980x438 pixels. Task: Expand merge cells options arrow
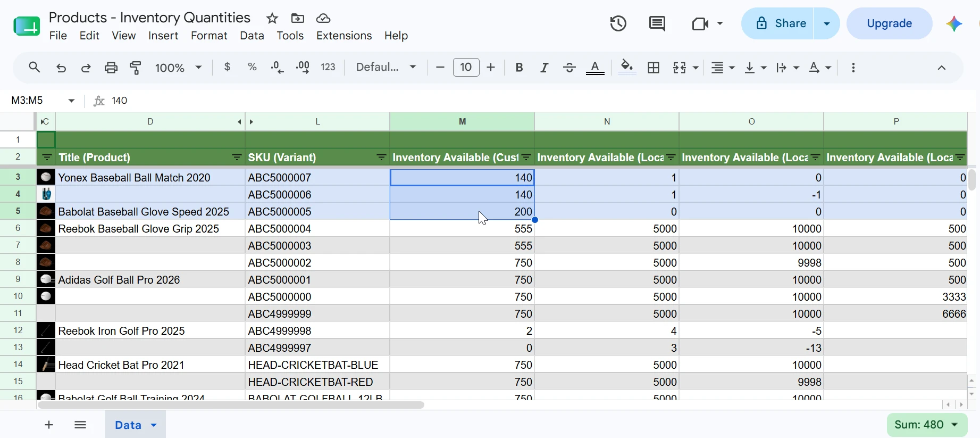click(x=696, y=68)
